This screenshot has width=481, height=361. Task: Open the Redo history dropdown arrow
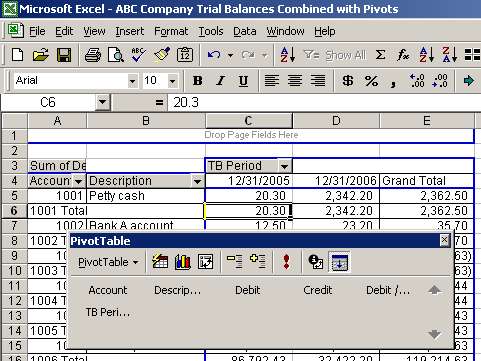(x=265, y=55)
